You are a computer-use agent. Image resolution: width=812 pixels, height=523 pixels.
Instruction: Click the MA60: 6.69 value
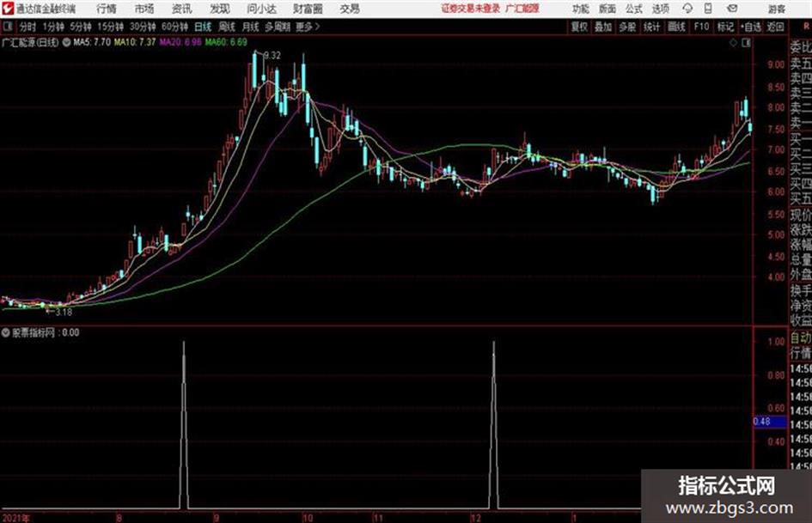pos(226,42)
